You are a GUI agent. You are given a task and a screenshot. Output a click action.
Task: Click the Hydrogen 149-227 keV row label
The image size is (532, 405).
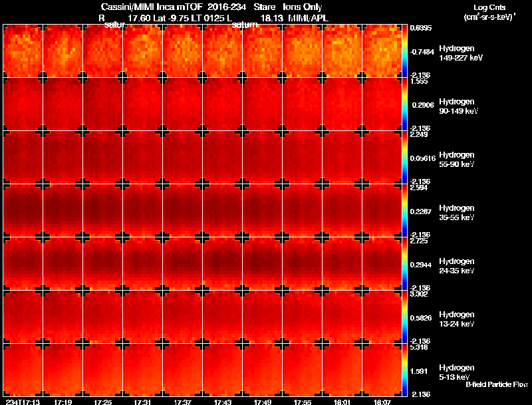pyautogui.click(x=461, y=53)
